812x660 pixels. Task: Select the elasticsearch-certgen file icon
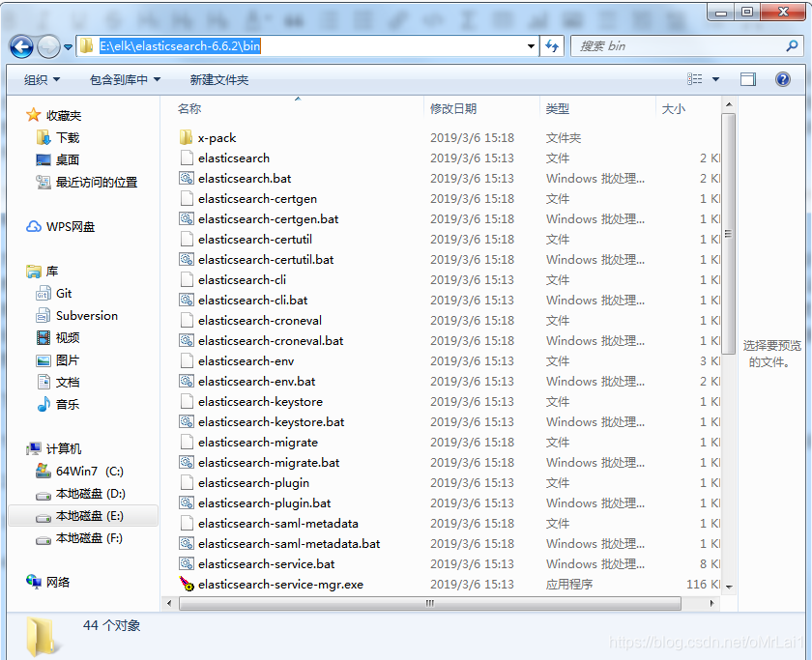(x=187, y=199)
